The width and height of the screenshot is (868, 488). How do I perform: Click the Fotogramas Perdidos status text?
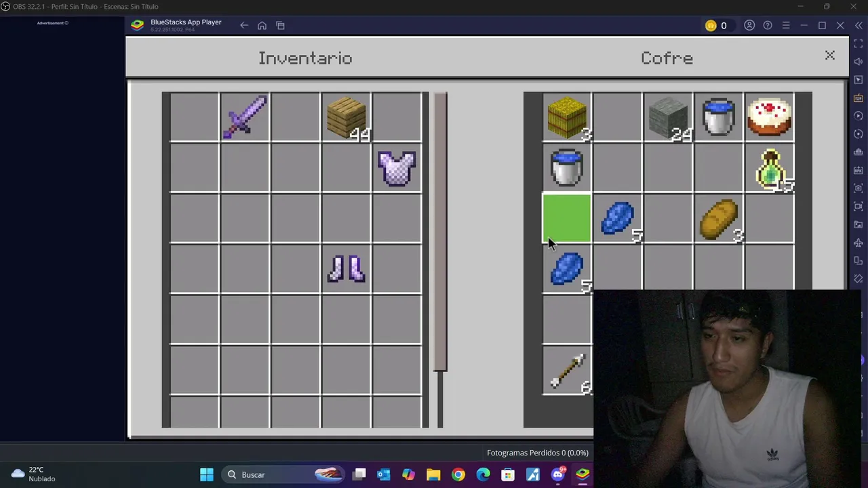pos(538,453)
